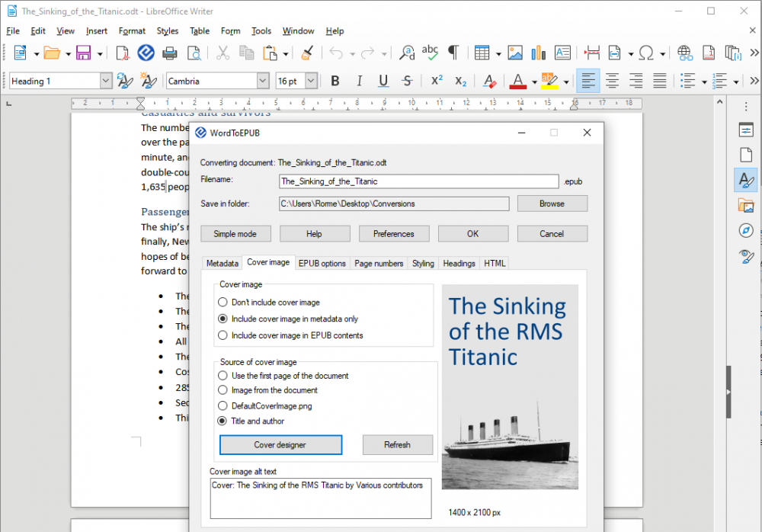Screen dimensions: 762x532
Task: Click the Print icon
Action: (170, 53)
